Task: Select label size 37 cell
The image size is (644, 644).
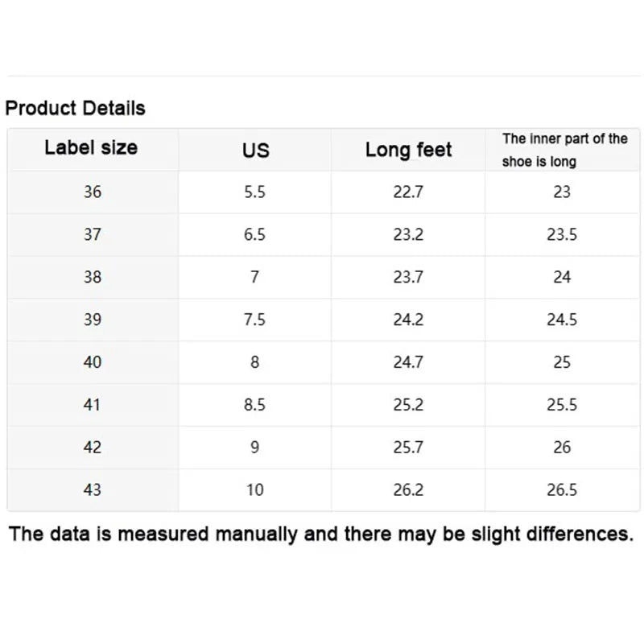Action: point(93,234)
